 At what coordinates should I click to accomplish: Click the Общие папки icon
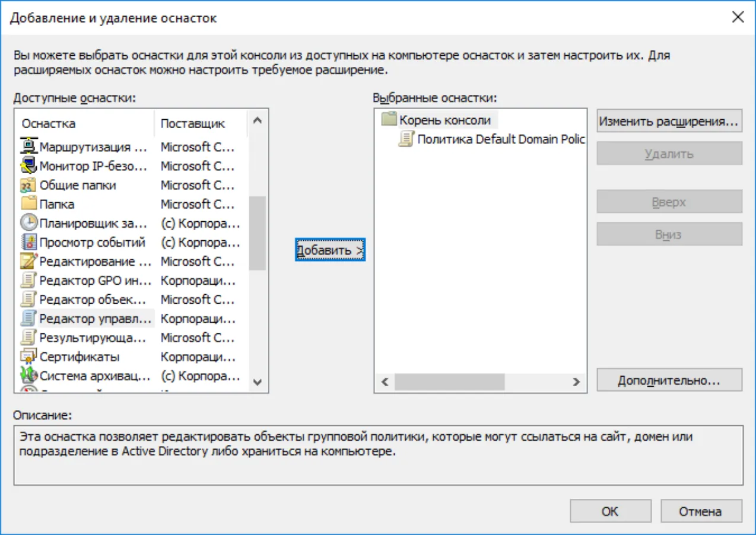tap(28, 185)
